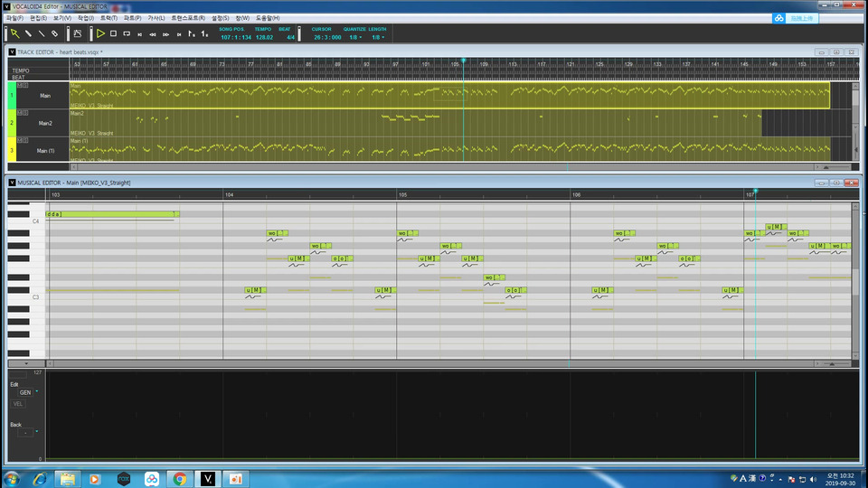Open the 트랜스포트(R) menu

coord(188,18)
